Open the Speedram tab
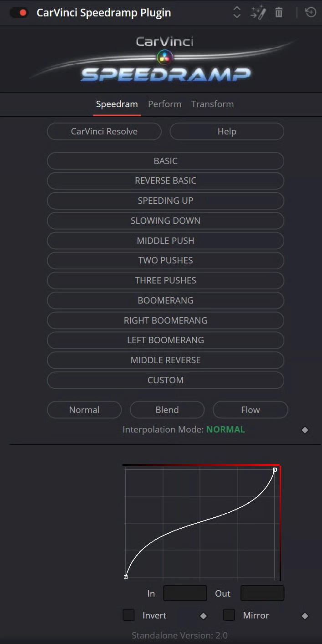Screen dimensions: 322x644 pos(117,104)
